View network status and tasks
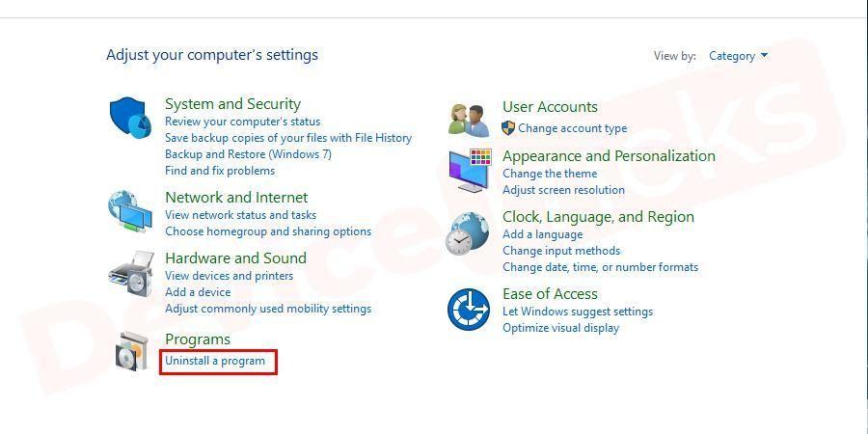This screenshot has width=868, height=434. click(241, 215)
